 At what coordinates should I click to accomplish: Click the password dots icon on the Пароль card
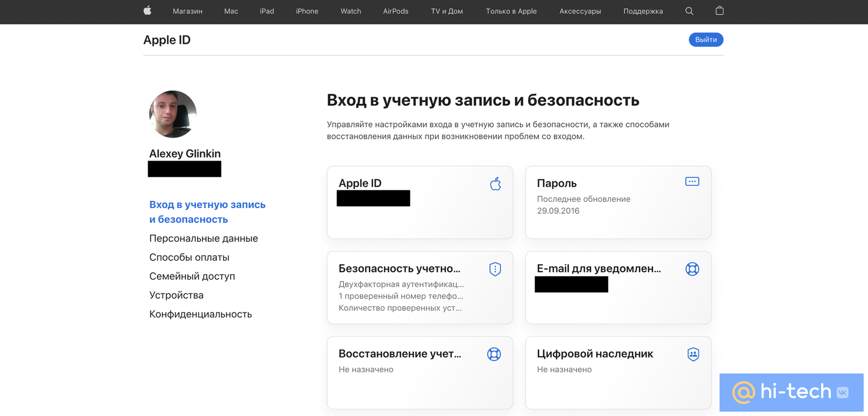pyautogui.click(x=692, y=182)
